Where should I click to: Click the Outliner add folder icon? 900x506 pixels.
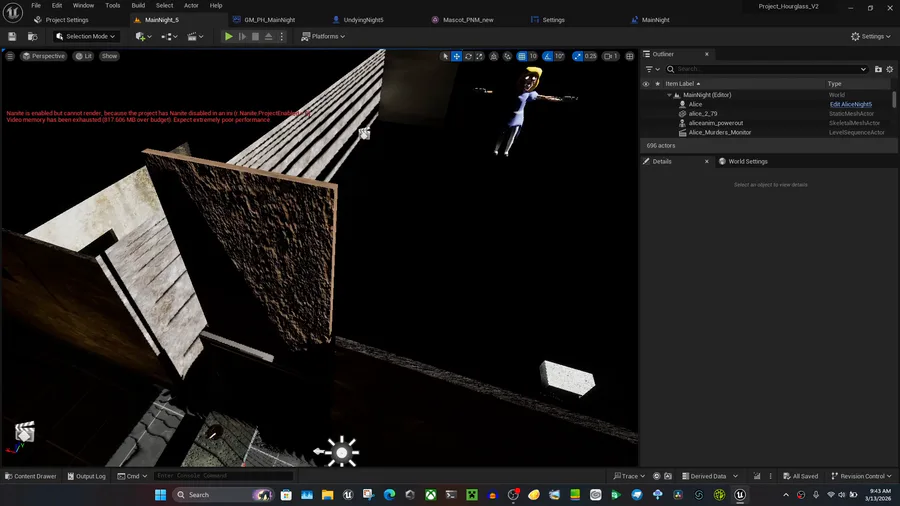tap(878, 69)
